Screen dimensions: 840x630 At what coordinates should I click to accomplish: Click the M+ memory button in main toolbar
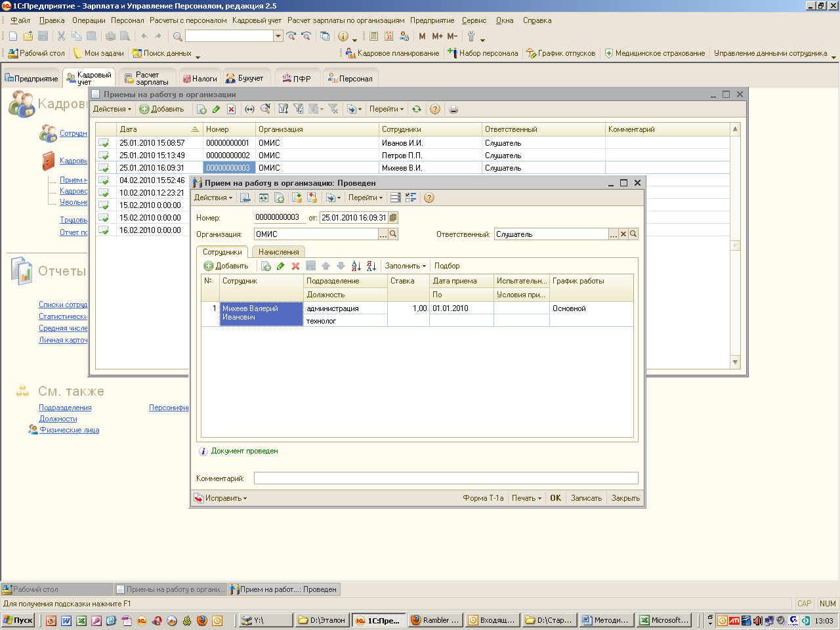pos(437,36)
